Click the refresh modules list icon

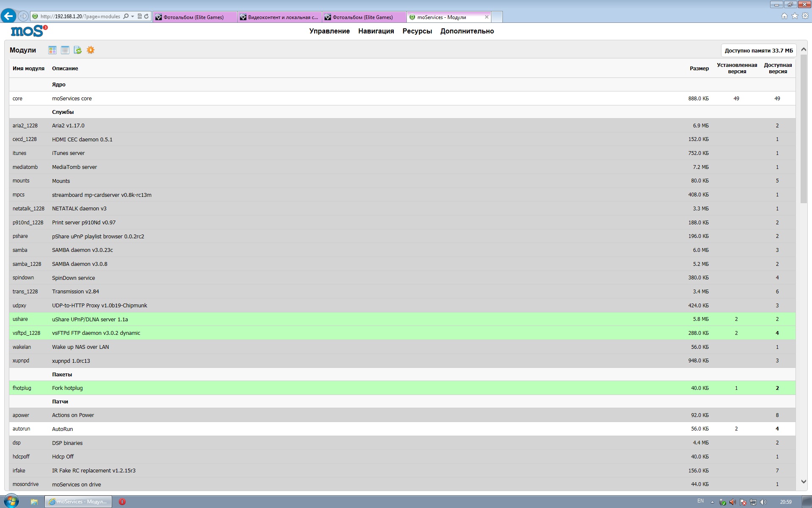pos(78,50)
